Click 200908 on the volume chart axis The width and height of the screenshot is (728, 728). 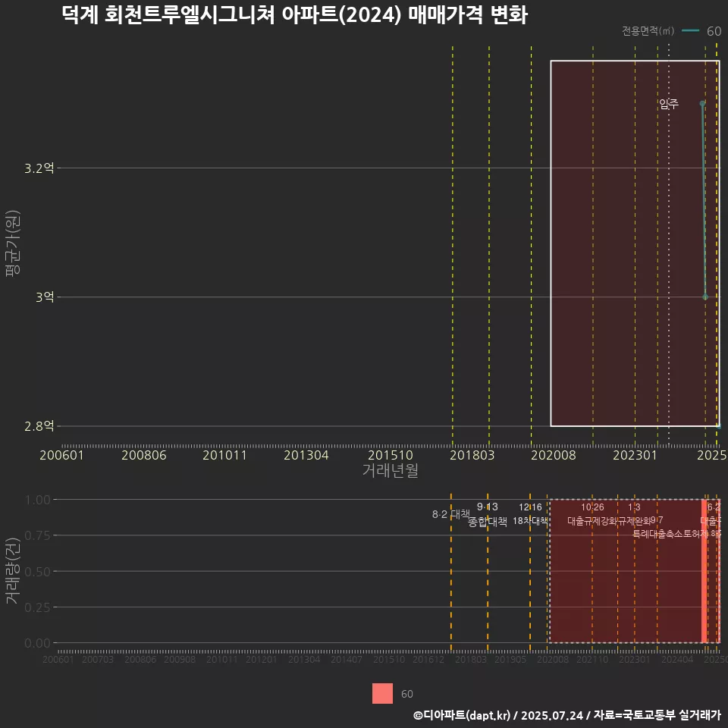click(x=180, y=659)
